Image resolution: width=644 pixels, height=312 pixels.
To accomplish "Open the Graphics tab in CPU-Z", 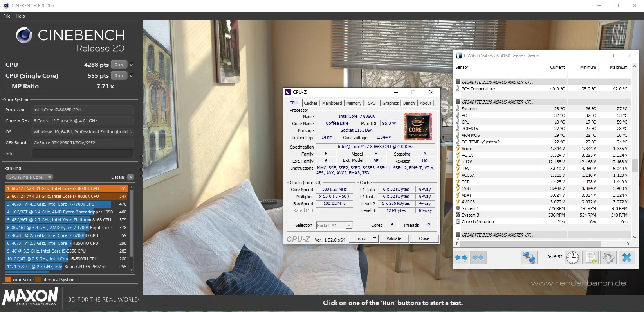I will click(x=391, y=103).
